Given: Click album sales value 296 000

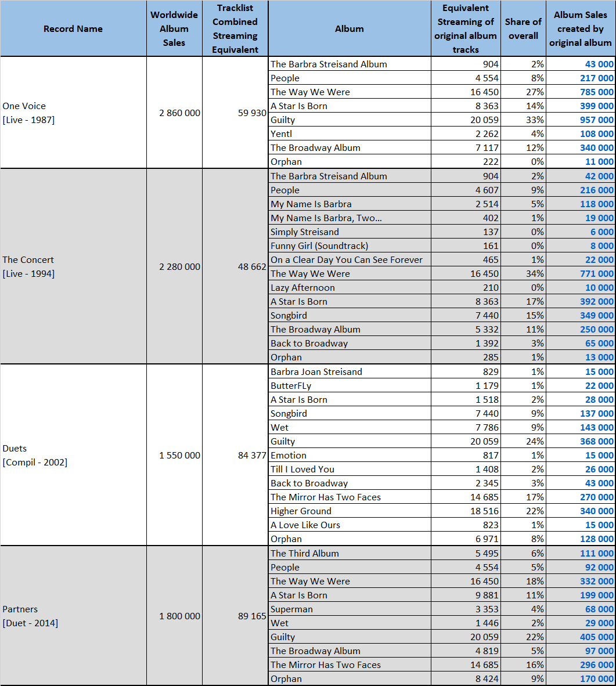Looking at the screenshot, I should click(581, 665).
